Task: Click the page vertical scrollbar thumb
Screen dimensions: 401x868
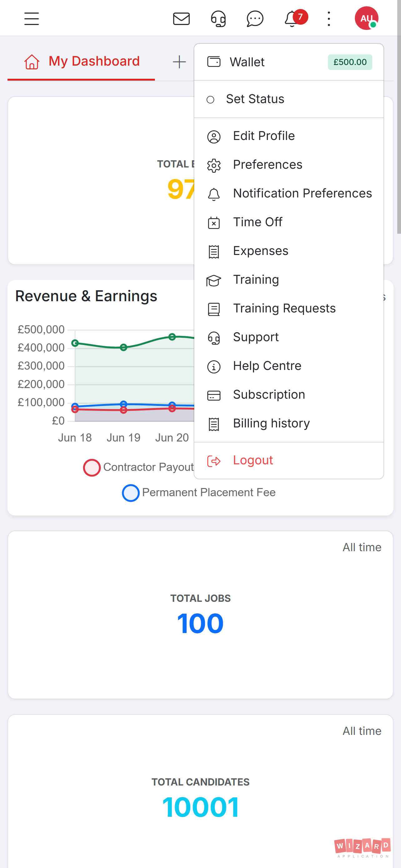Action: coord(399,117)
